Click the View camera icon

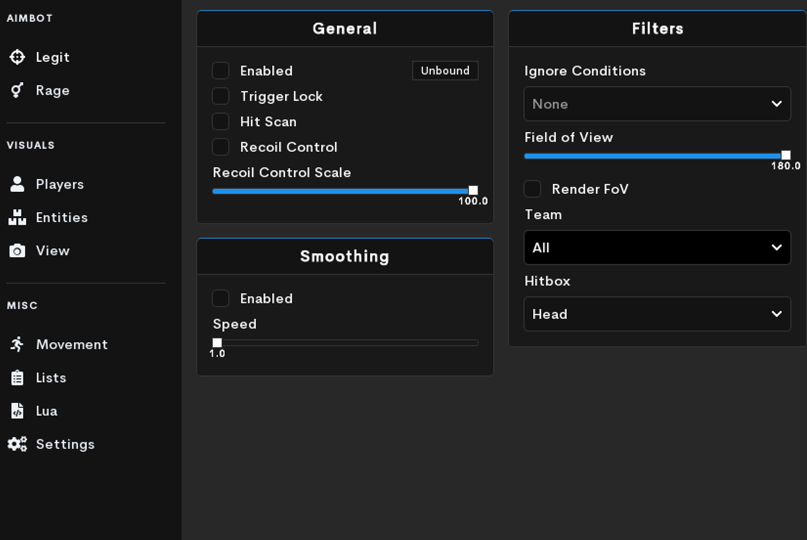(x=17, y=251)
